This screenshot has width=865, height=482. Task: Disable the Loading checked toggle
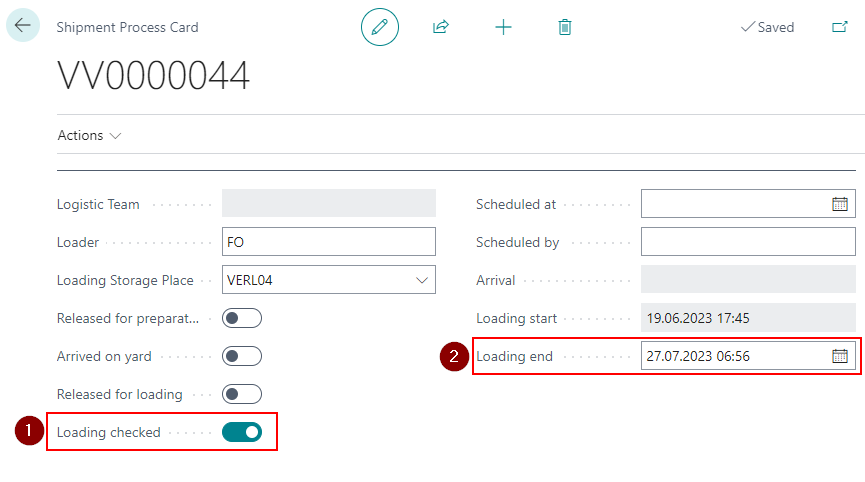click(242, 432)
